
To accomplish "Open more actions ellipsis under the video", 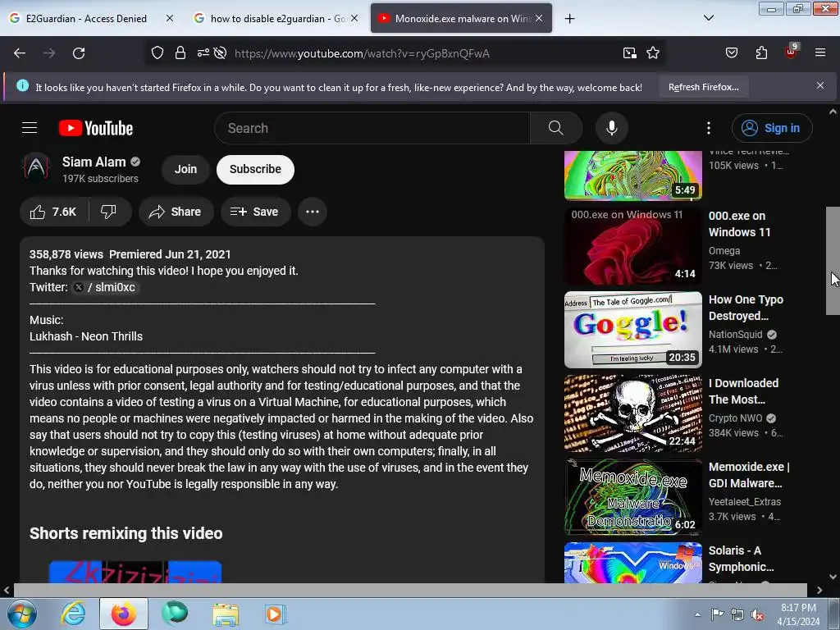I will pos(313,212).
